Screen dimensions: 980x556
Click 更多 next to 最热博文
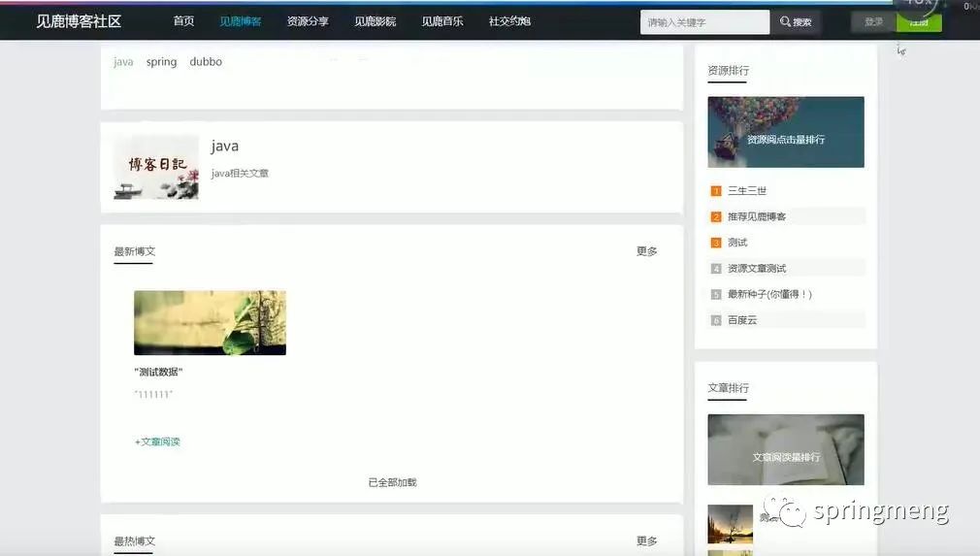[647, 541]
